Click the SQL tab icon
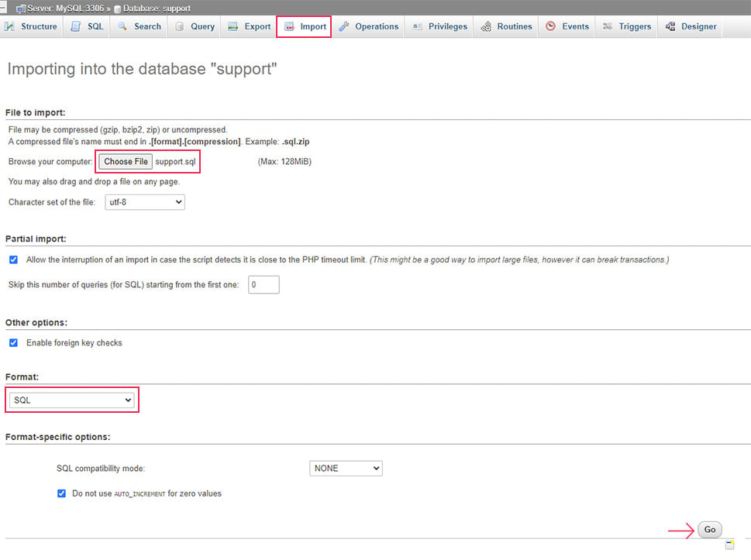 (x=76, y=27)
